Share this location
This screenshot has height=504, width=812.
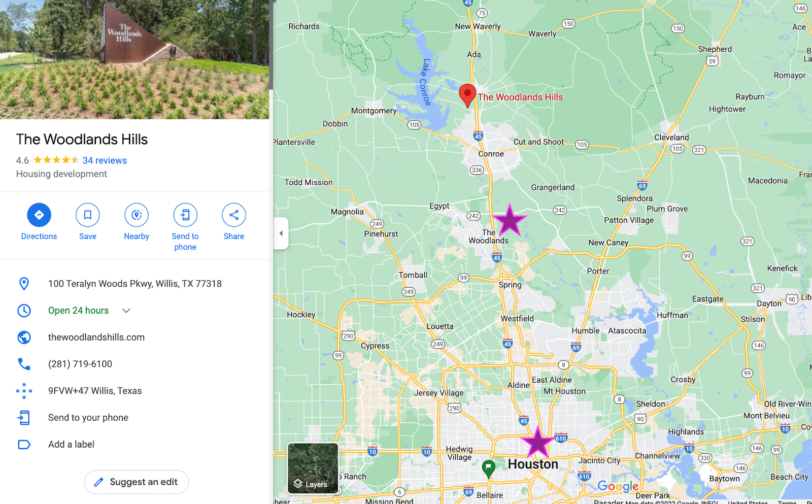point(234,215)
